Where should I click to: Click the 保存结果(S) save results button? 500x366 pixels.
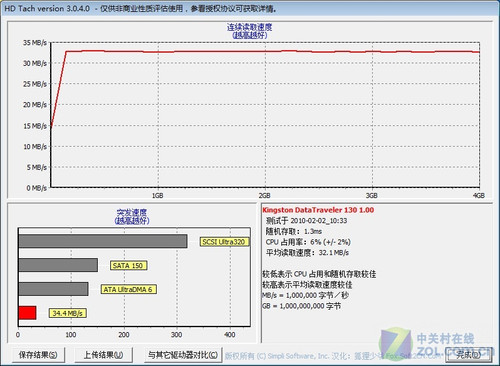(38, 355)
